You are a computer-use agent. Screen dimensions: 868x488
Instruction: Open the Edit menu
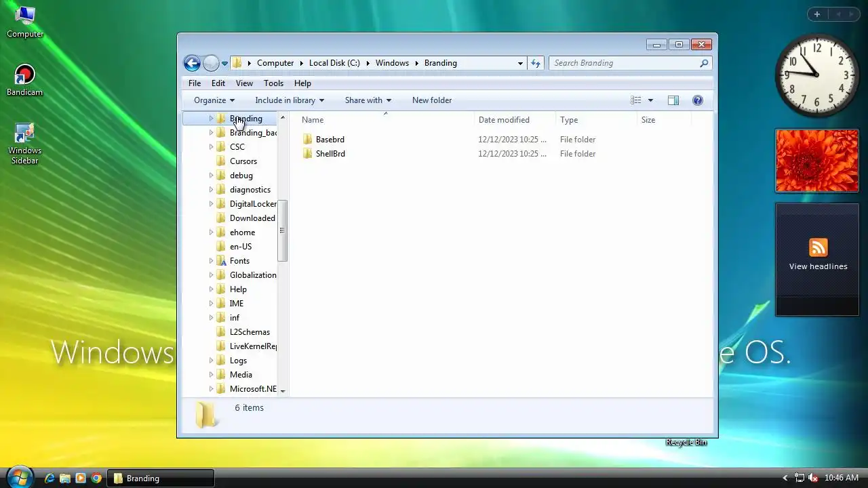coord(218,83)
